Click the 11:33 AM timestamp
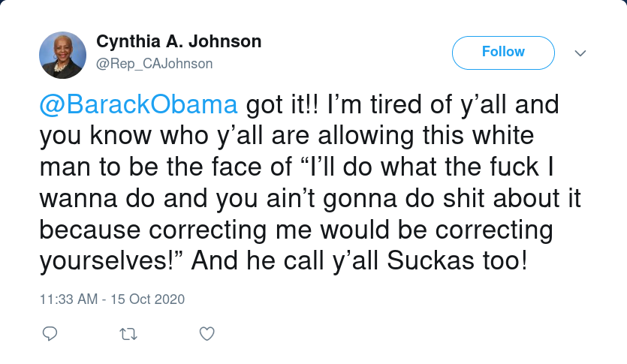 coord(68,299)
